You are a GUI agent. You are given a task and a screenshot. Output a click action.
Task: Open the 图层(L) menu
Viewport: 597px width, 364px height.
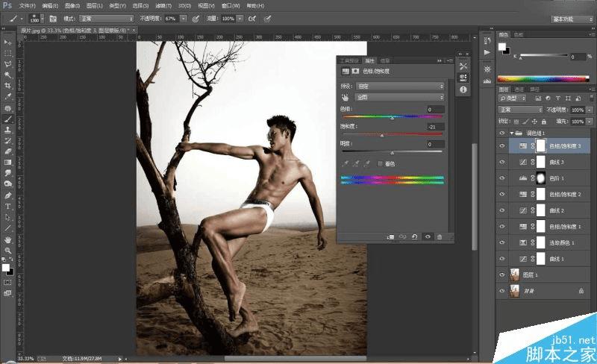click(95, 6)
